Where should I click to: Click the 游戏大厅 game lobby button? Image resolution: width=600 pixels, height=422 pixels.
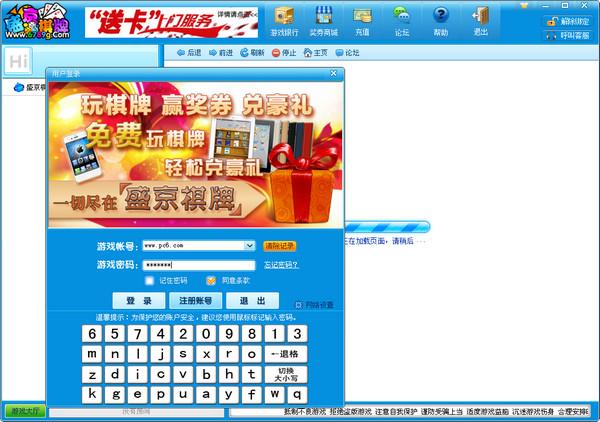[25, 411]
